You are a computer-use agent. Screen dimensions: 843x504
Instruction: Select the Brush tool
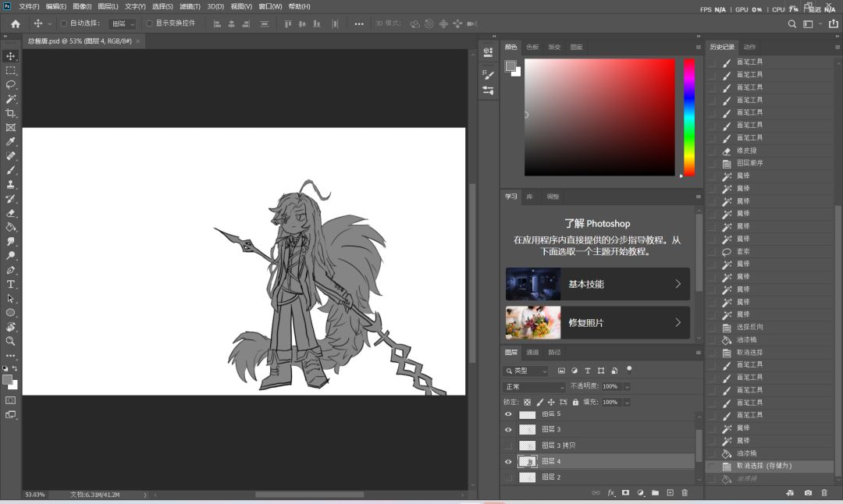(11, 170)
